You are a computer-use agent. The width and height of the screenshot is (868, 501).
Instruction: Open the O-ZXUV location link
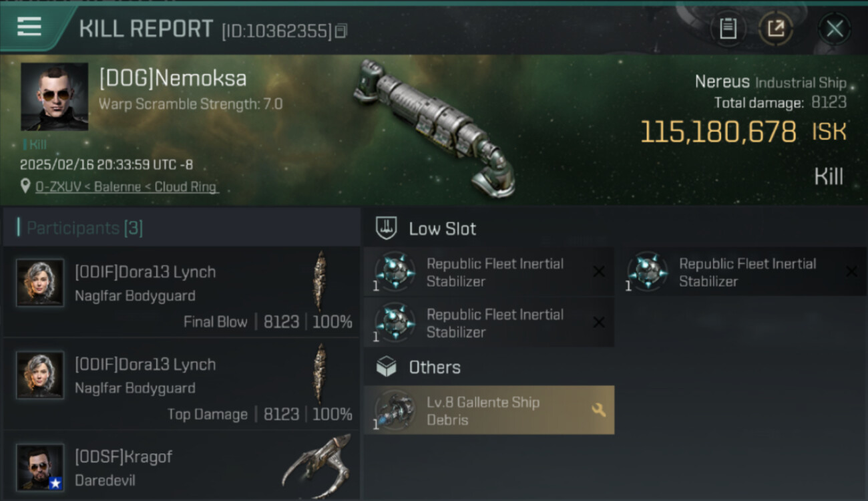[x=127, y=187]
